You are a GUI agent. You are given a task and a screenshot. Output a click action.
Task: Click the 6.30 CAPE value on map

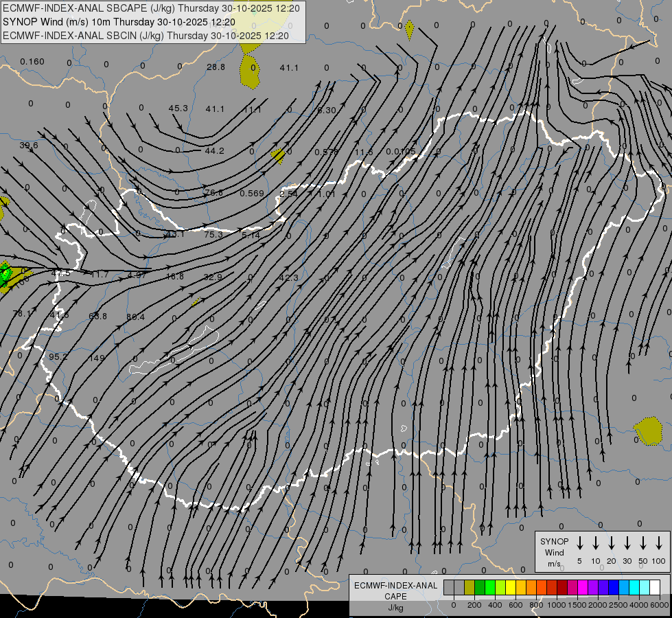tap(327, 111)
